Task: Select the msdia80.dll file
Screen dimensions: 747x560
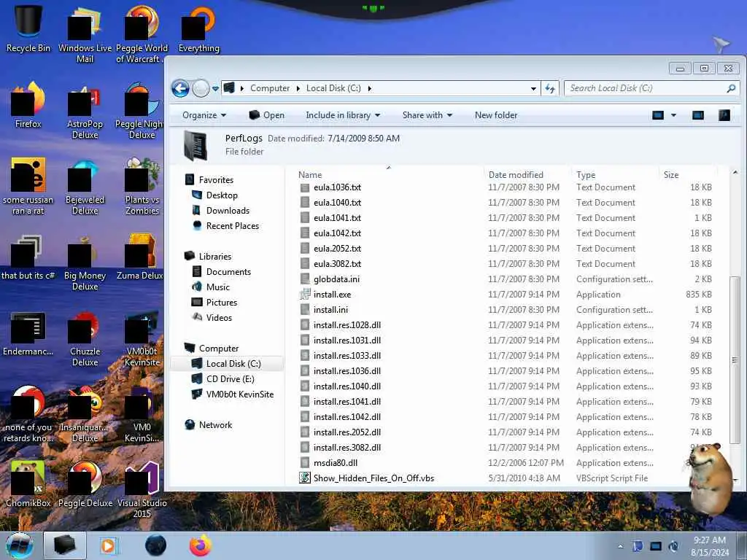Action: coord(336,463)
